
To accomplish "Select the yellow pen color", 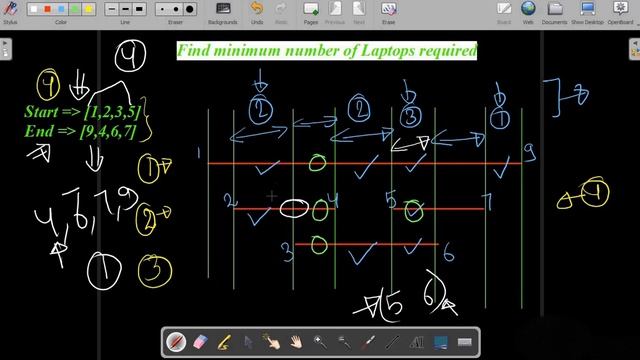I will coord(89,9).
